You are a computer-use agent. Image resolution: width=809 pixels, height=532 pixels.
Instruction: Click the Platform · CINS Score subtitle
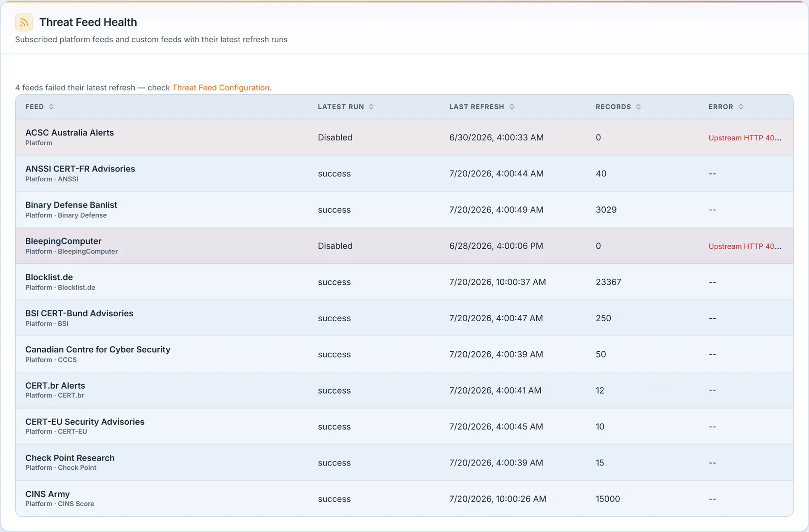click(60, 504)
